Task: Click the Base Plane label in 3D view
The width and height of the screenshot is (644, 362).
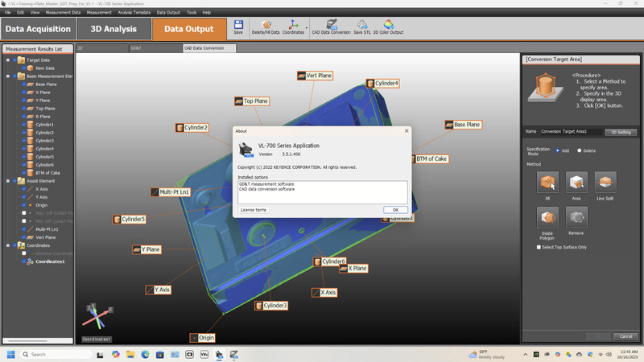Action: 464,125
